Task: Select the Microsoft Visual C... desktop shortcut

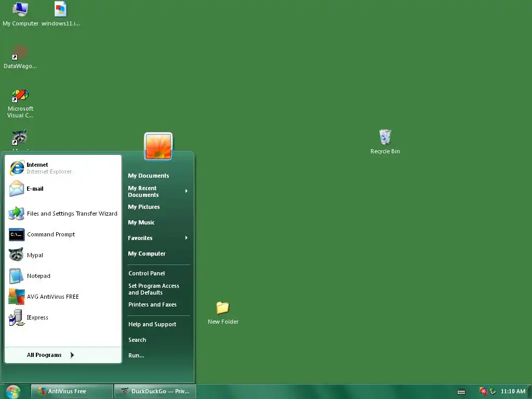Action: coord(20,103)
